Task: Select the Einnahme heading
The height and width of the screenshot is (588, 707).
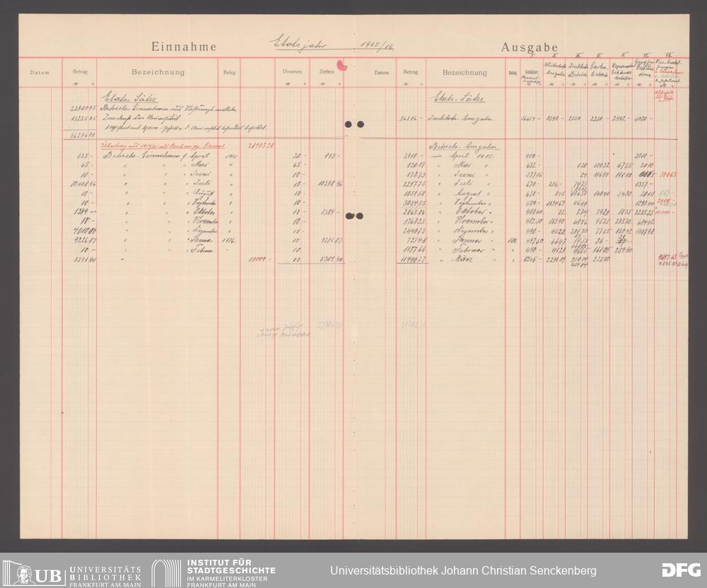Action: pos(183,47)
